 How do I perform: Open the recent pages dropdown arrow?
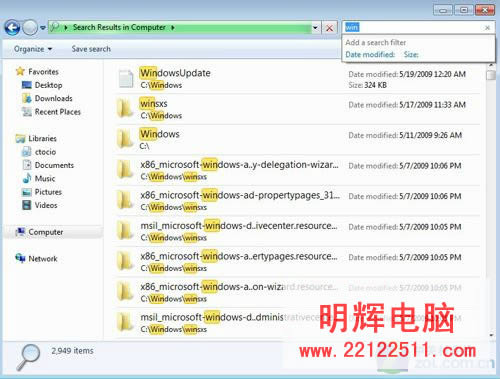(43, 28)
